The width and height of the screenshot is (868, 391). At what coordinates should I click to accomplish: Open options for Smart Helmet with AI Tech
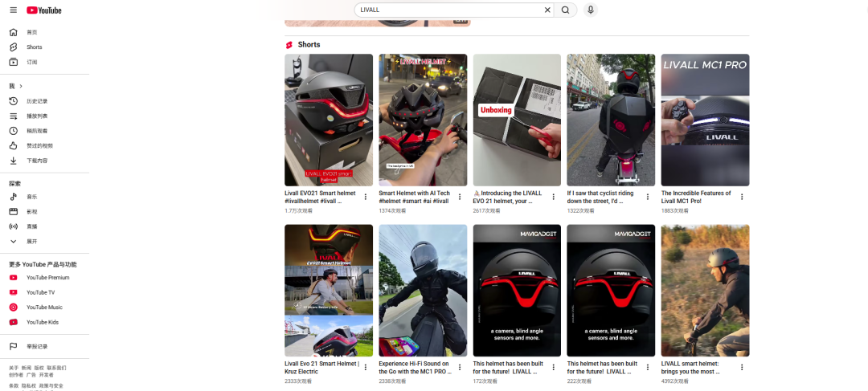(x=460, y=197)
